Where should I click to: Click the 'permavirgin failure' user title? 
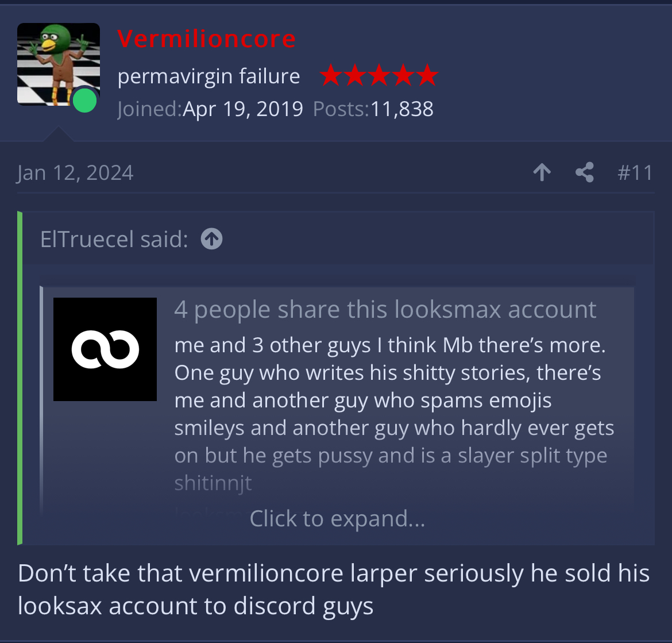[x=208, y=76]
